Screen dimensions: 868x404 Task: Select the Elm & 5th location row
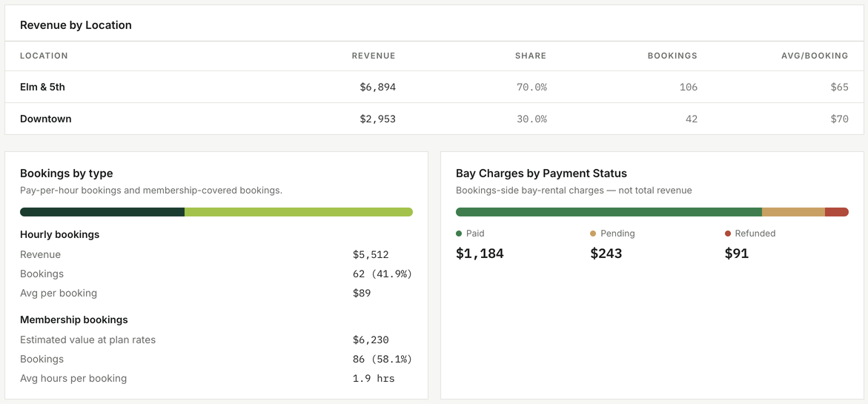coord(434,87)
